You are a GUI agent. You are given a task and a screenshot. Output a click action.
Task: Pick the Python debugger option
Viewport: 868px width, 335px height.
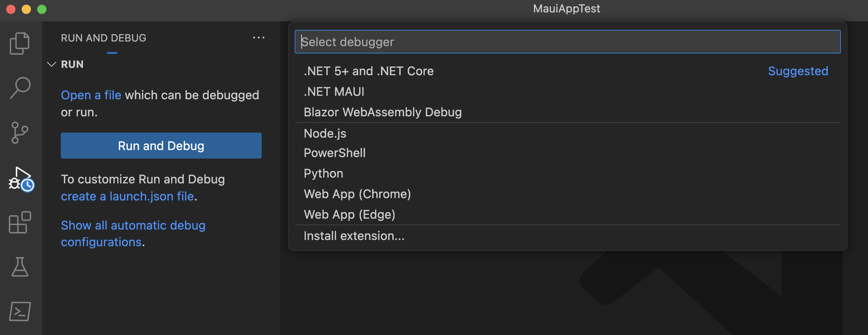point(323,173)
